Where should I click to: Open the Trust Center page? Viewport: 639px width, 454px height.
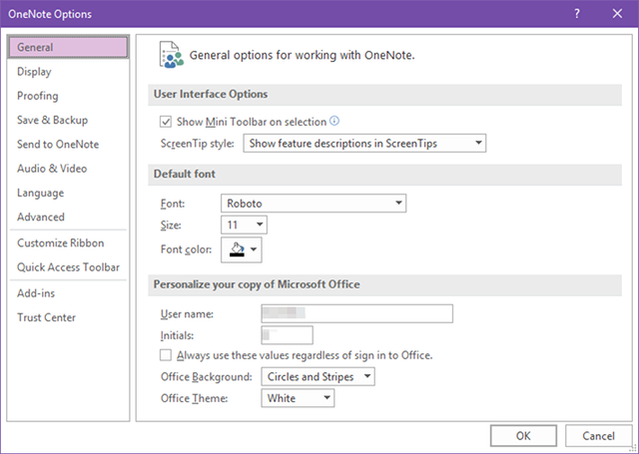click(68, 317)
